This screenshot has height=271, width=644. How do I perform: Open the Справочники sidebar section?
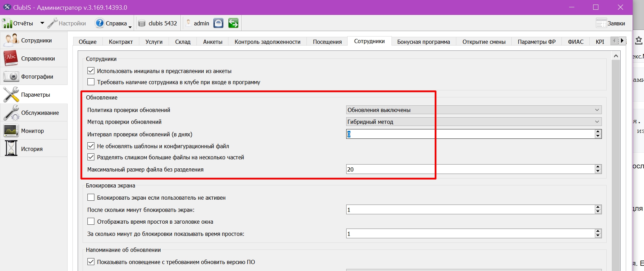(x=34, y=58)
